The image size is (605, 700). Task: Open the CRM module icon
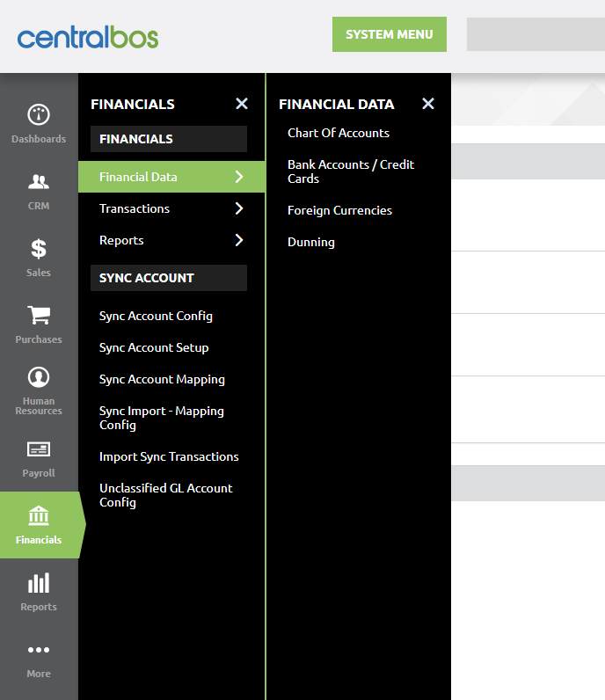pyautogui.click(x=39, y=183)
